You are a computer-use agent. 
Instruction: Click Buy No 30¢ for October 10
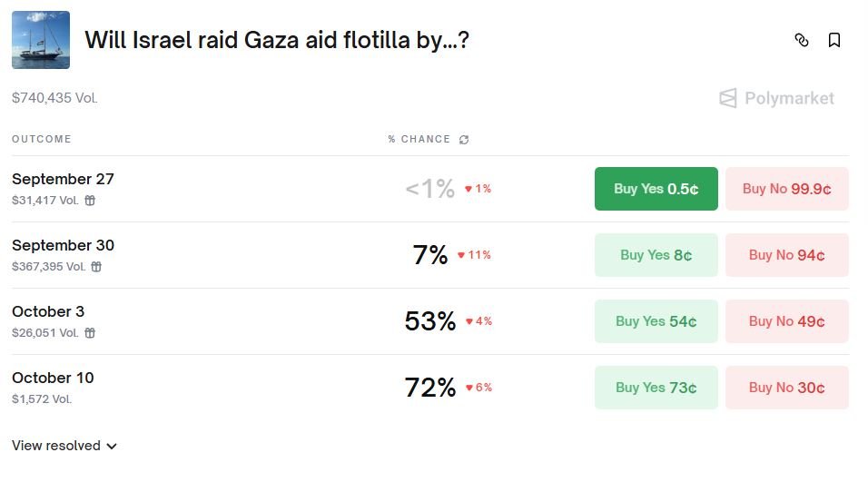pos(786,388)
